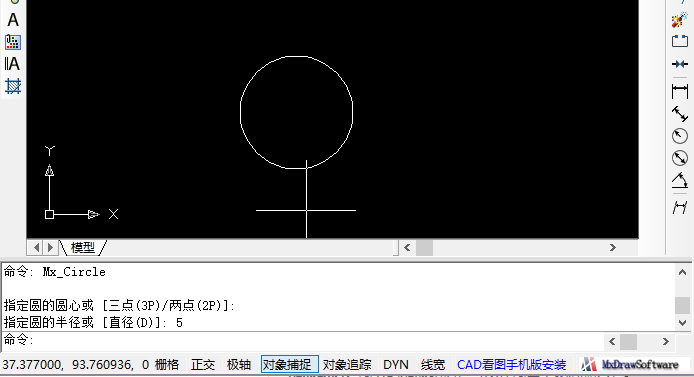Click the MxDrawSoftware logo

[x=629, y=365]
